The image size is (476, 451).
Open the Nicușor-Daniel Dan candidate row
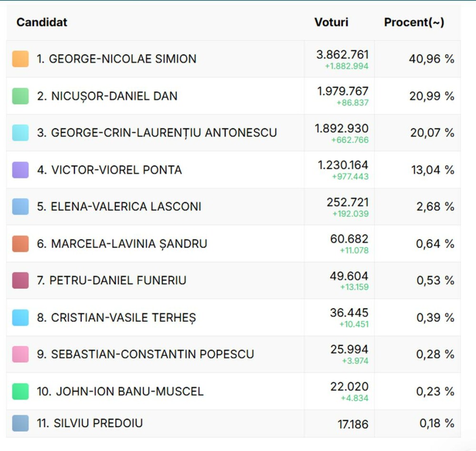pos(107,96)
